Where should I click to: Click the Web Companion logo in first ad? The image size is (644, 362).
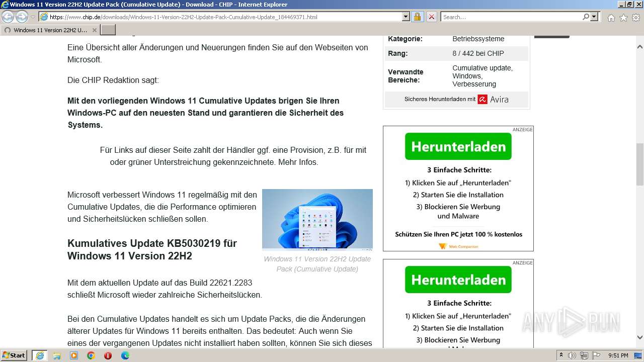(x=458, y=246)
